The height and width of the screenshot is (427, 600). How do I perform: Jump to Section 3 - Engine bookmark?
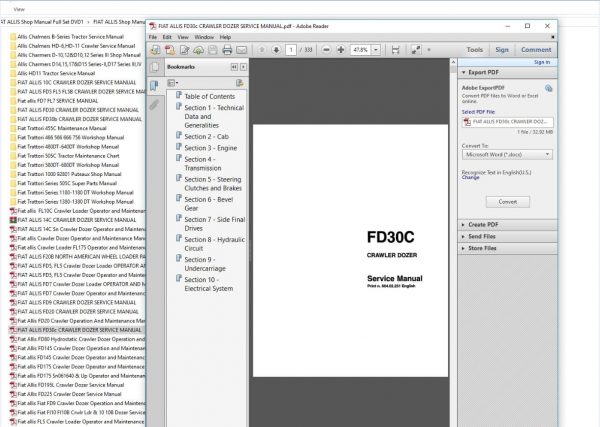[210, 148]
